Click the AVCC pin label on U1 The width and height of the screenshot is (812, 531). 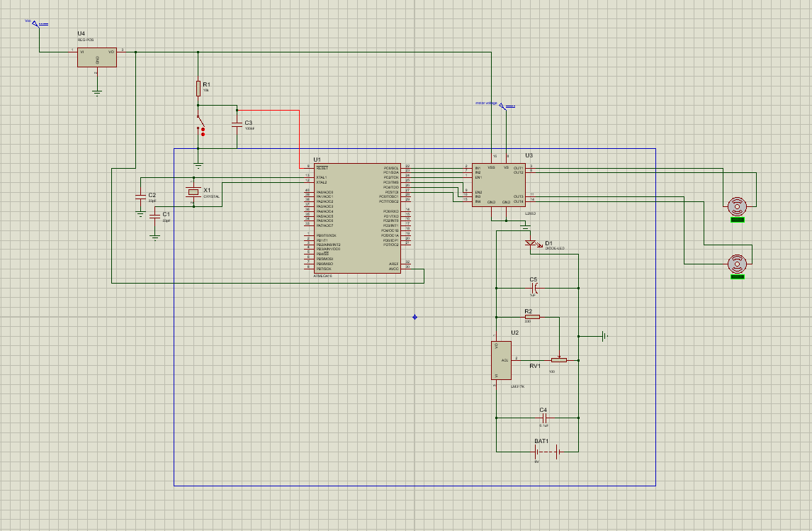coord(393,269)
